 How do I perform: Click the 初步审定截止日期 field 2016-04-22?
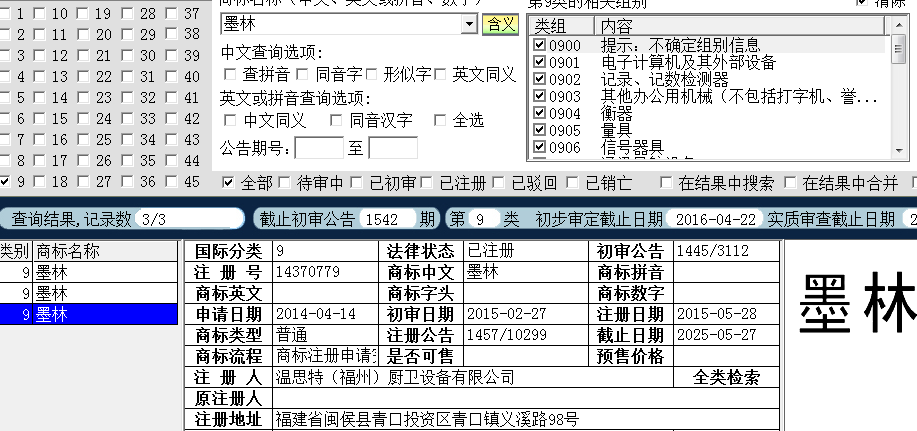[x=715, y=219]
